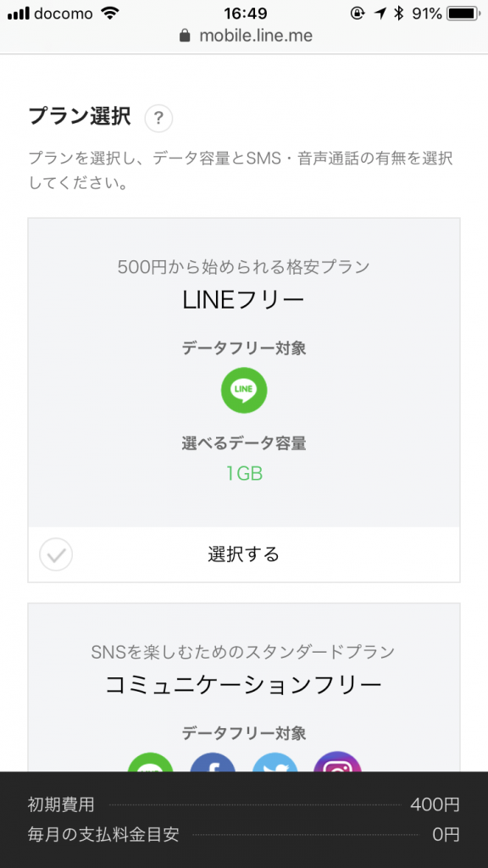
Task: Tap the lock icon beside mobile.line.me
Action: coord(185,36)
